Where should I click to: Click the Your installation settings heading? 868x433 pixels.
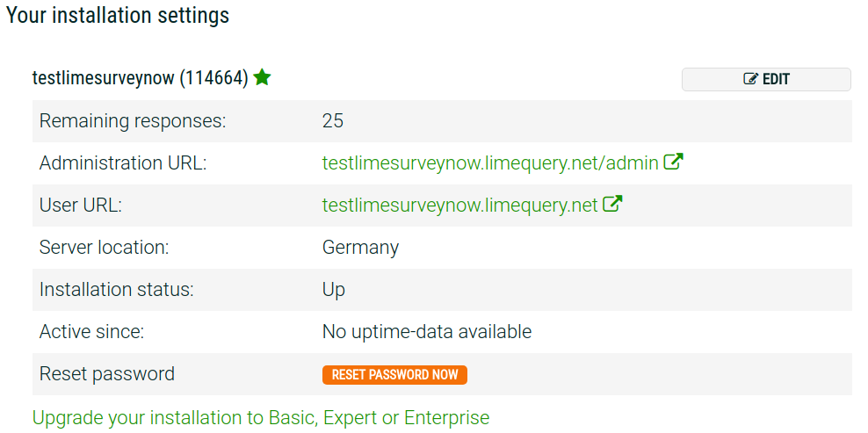click(118, 16)
